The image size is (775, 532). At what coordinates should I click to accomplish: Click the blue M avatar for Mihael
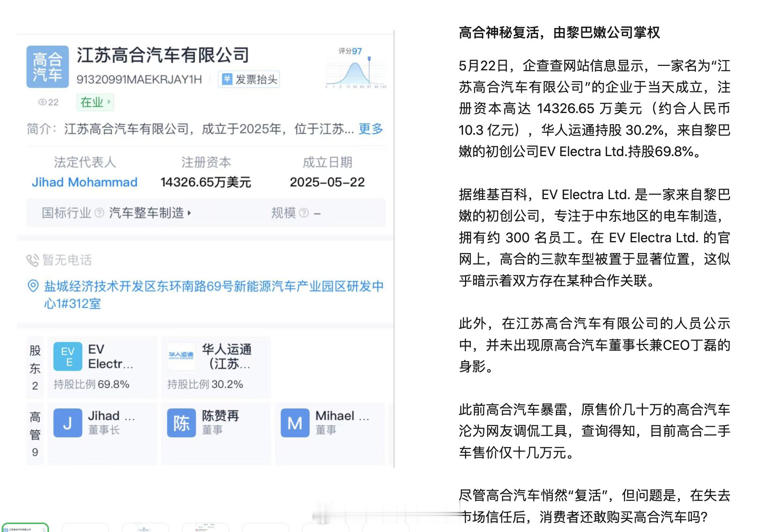point(295,423)
